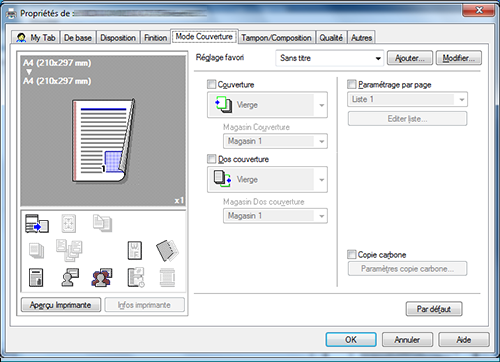Click the Infos imprimante button
Viewport: 500px width, 362px height.
click(x=144, y=305)
